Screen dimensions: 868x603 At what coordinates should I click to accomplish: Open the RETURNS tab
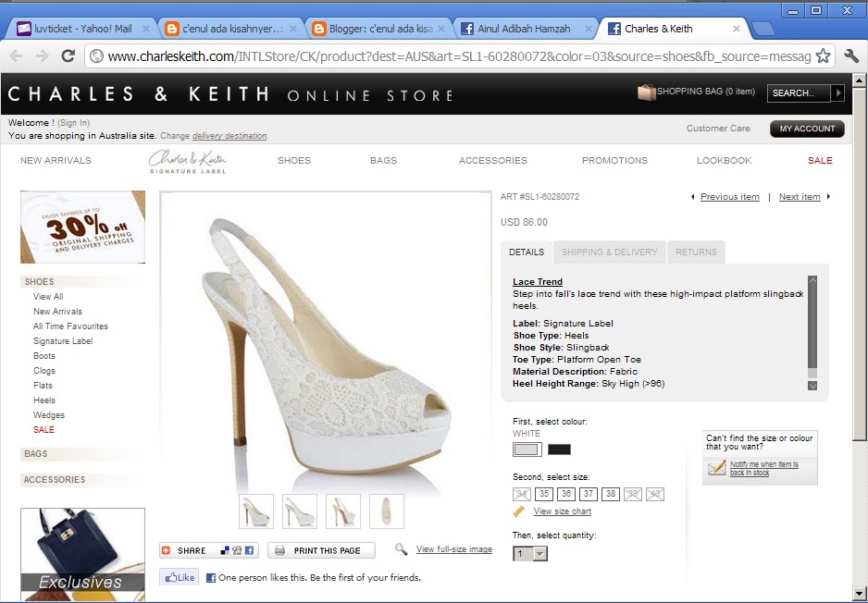click(x=696, y=252)
